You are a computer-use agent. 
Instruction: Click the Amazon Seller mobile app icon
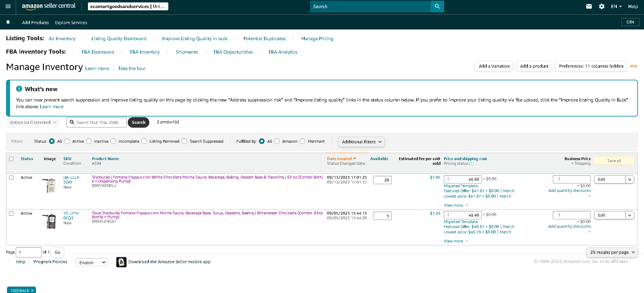tap(121, 262)
